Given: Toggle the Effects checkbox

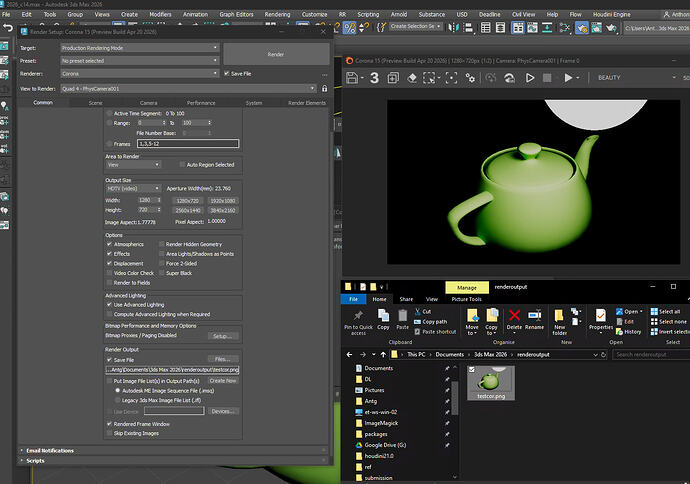Looking at the screenshot, I should pos(109,253).
